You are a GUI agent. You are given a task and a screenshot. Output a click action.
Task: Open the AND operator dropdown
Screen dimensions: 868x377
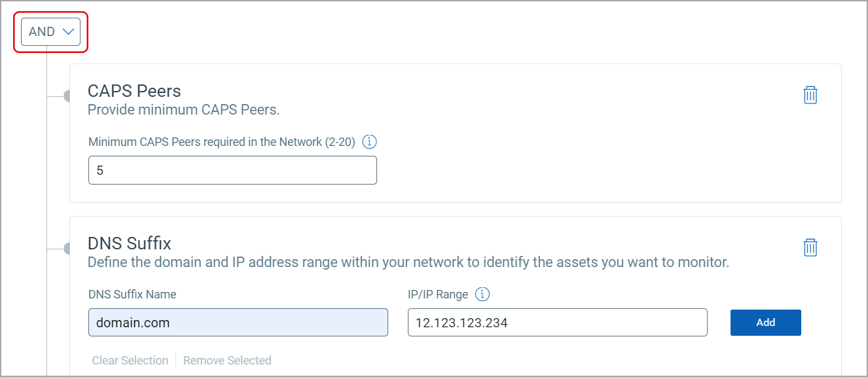point(51,31)
